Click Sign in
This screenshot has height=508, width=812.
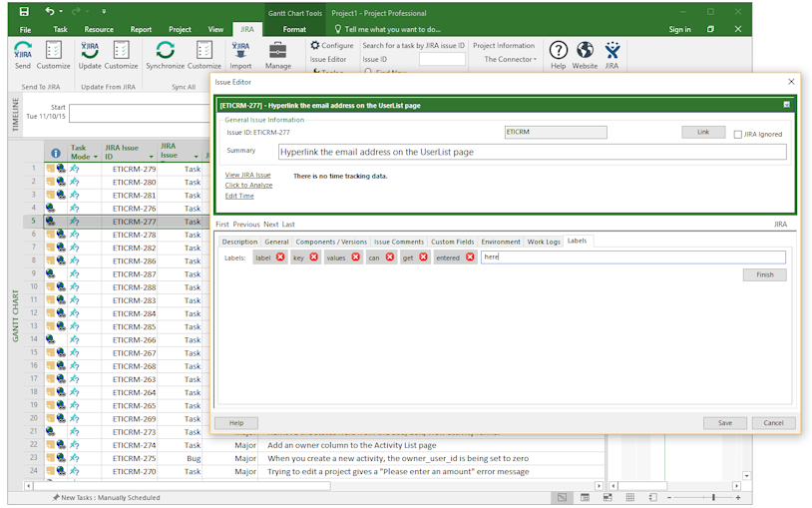[x=679, y=30]
